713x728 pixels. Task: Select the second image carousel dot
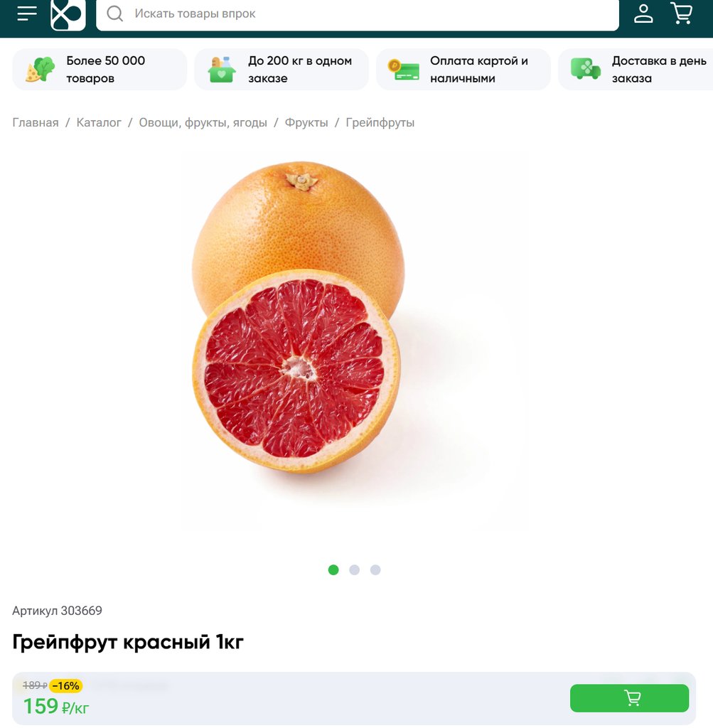click(x=354, y=569)
